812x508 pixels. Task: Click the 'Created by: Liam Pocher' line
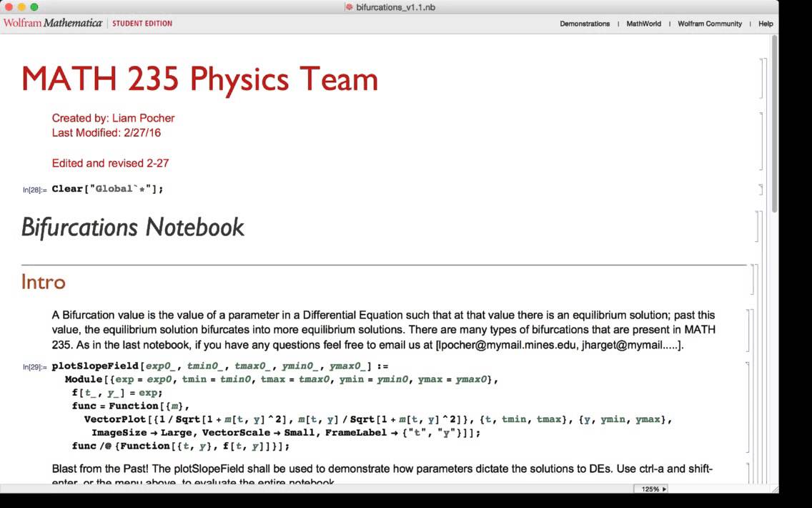coord(113,118)
